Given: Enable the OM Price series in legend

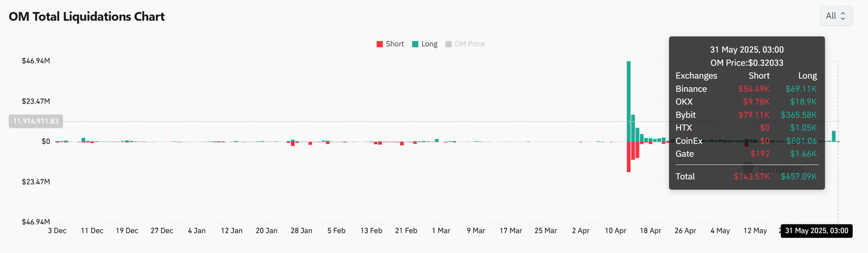Looking at the screenshot, I should click(x=465, y=44).
